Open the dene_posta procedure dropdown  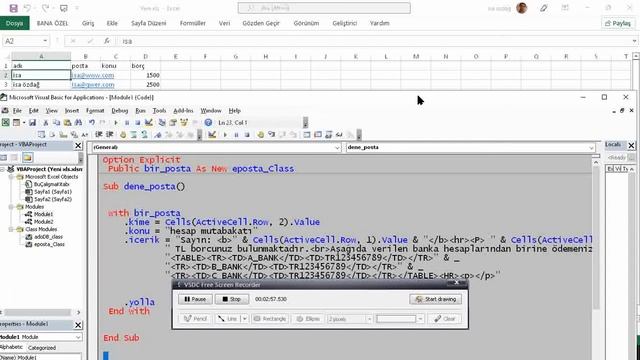(x=591, y=147)
